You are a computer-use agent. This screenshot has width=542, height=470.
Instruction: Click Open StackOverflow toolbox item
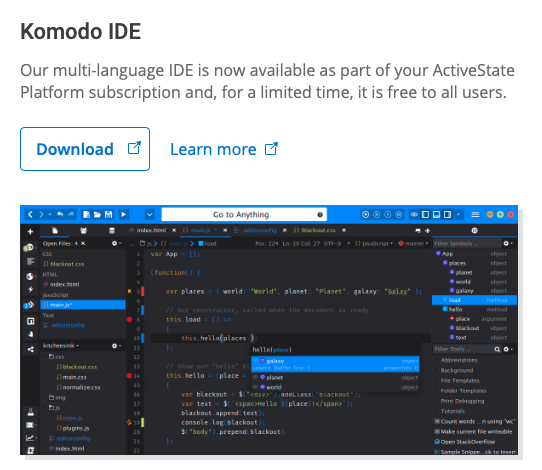465,442
